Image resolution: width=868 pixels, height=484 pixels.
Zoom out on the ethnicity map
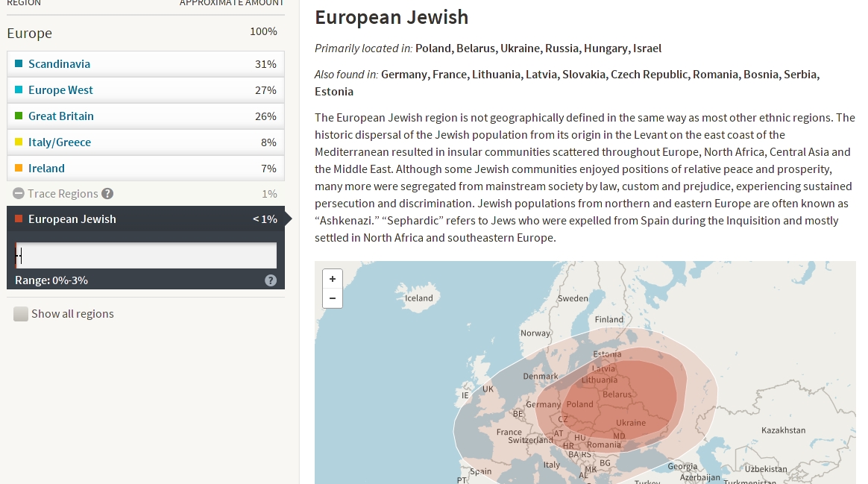click(332, 298)
